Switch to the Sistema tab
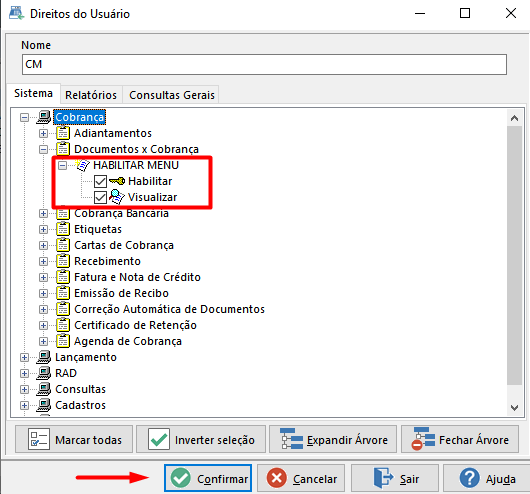The image size is (530, 494). click(33, 93)
